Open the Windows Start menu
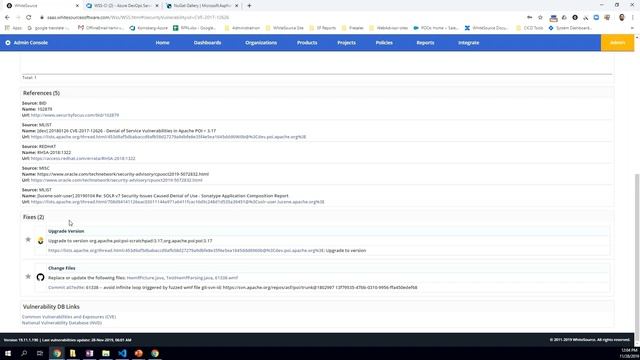Screen dimensions: 640x360 click(x=8, y=353)
